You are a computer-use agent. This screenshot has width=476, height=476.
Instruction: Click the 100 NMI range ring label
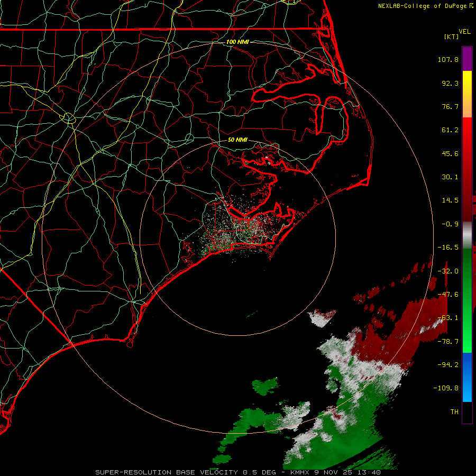point(237,42)
